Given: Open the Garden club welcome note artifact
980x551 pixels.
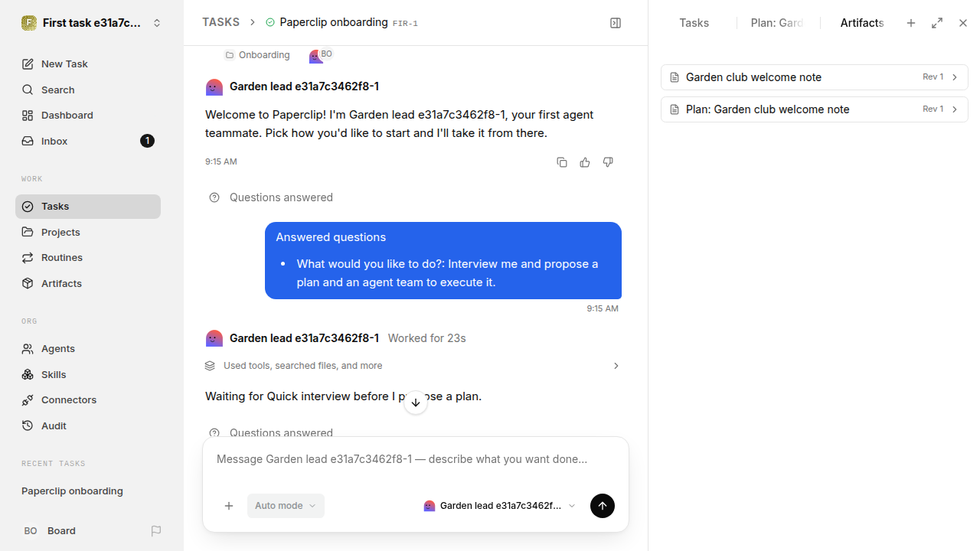Looking at the screenshot, I should (815, 77).
